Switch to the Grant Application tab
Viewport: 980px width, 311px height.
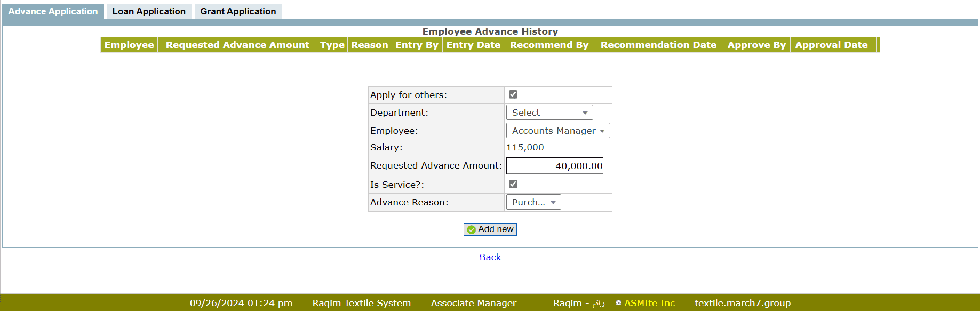pos(238,11)
